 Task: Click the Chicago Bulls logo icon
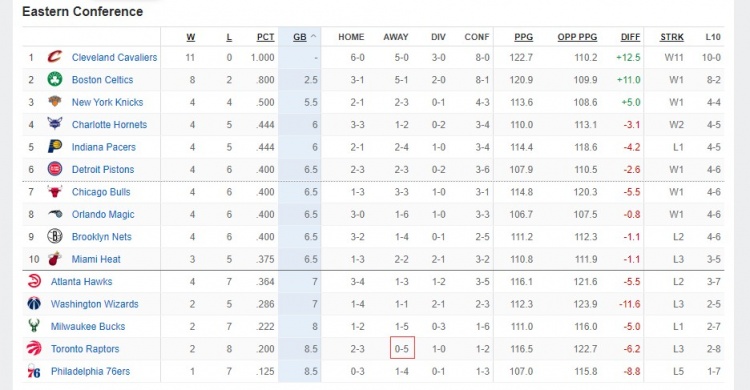point(55,191)
